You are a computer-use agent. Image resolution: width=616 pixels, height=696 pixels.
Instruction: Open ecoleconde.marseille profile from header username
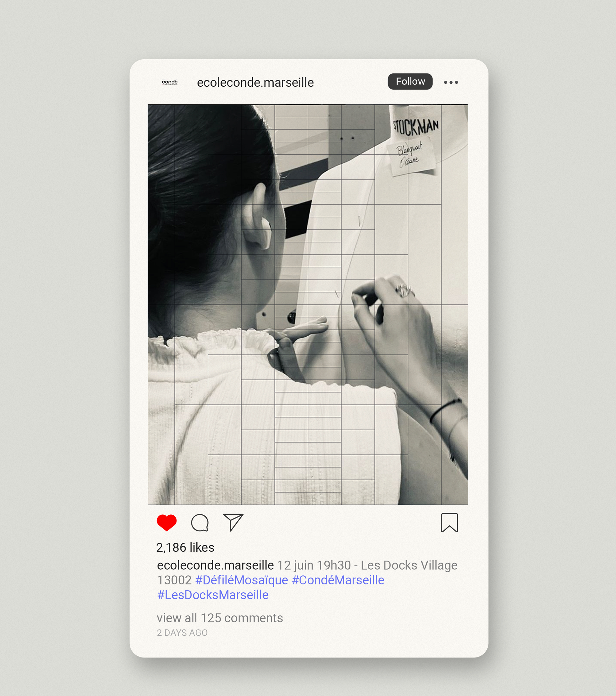point(255,82)
